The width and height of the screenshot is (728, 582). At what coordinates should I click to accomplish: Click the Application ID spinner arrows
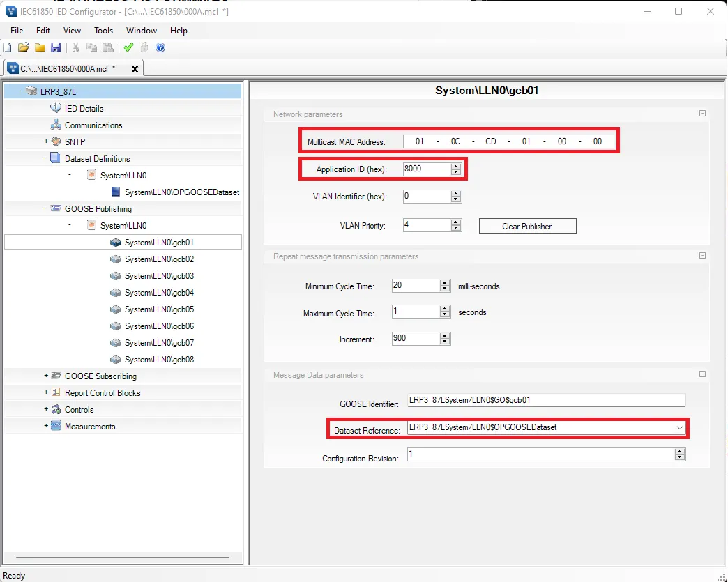point(456,169)
